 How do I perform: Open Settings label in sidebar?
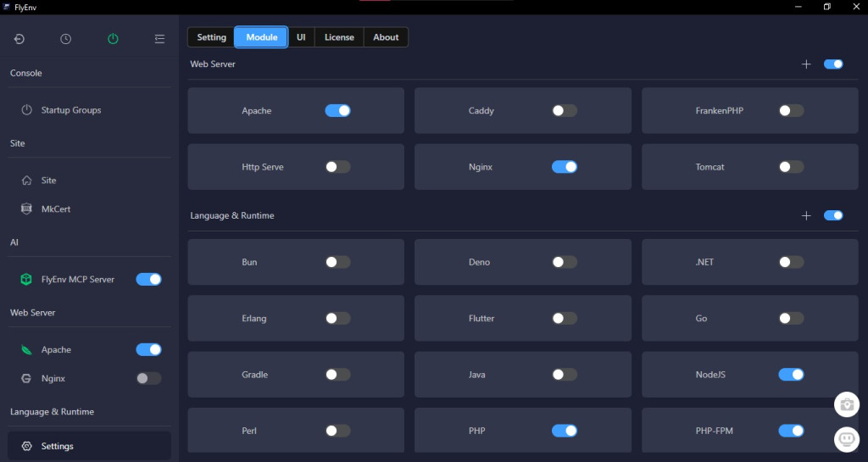coord(57,446)
